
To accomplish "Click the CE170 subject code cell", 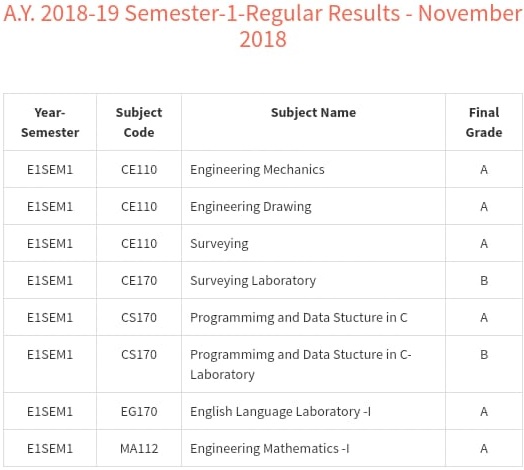I will [139, 280].
